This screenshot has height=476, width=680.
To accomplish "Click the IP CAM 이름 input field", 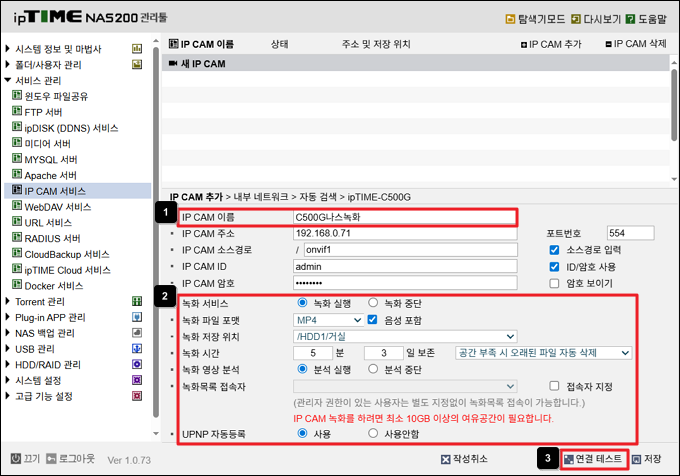I will (x=402, y=216).
